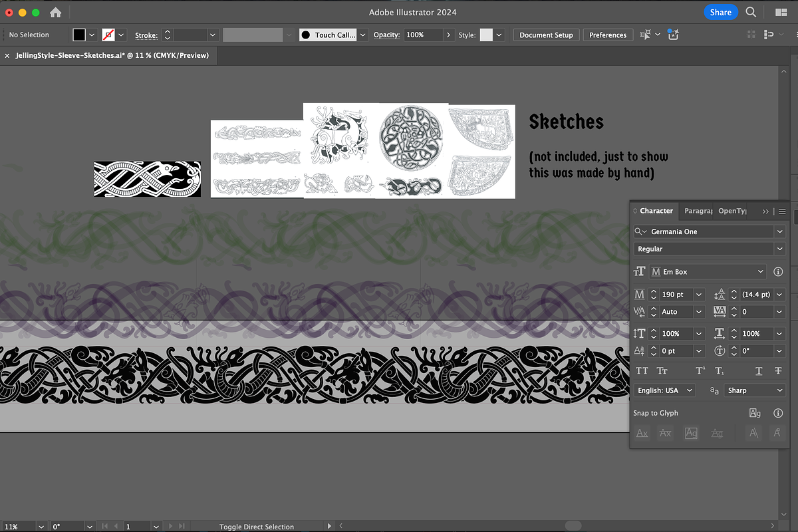Open the Style dropdown arrow

click(499, 35)
